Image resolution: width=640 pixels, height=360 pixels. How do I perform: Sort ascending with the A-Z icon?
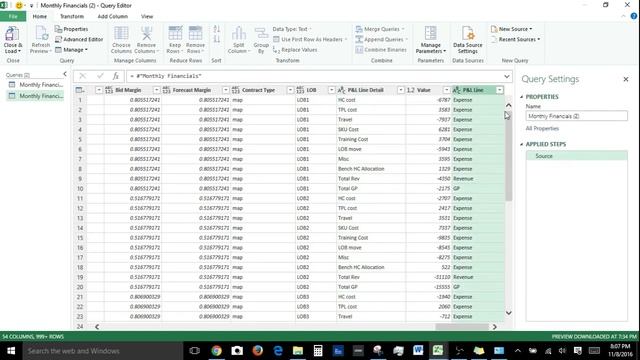(217, 29)
